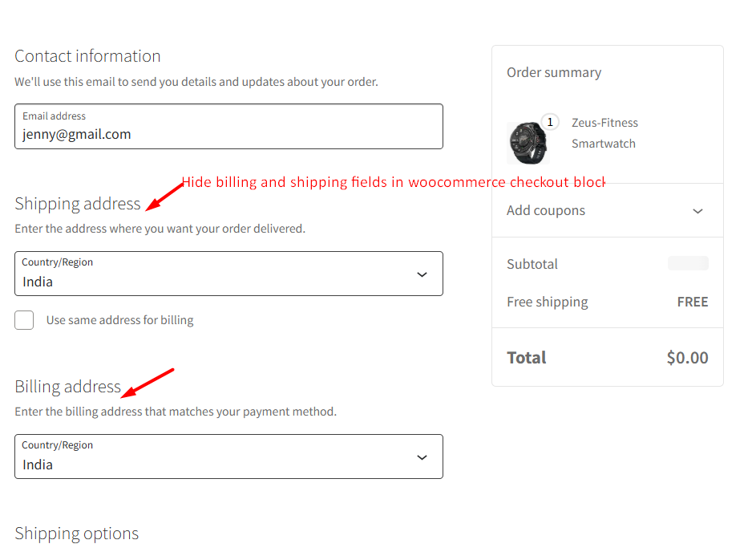Image resolution: width=756 pixels, height=556 pixels.
Task: Click the smartwatch product thumbnail
Action: 527,143
